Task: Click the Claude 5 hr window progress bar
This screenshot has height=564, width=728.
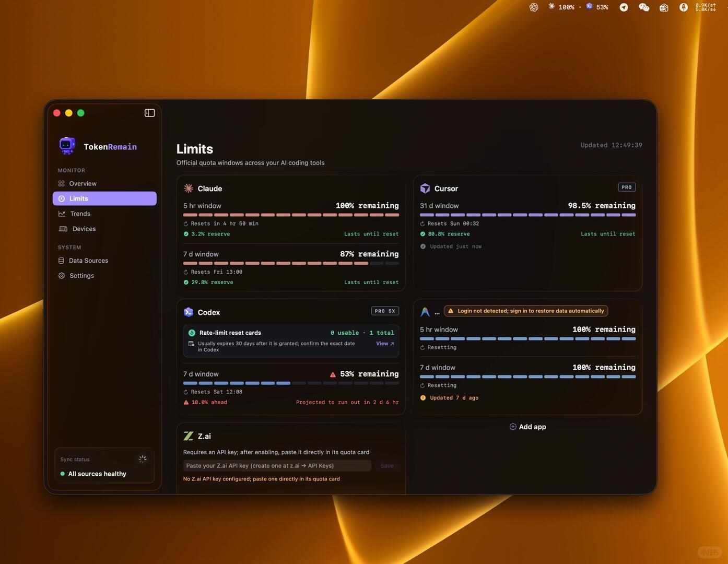Action: (x=291, y=215)
